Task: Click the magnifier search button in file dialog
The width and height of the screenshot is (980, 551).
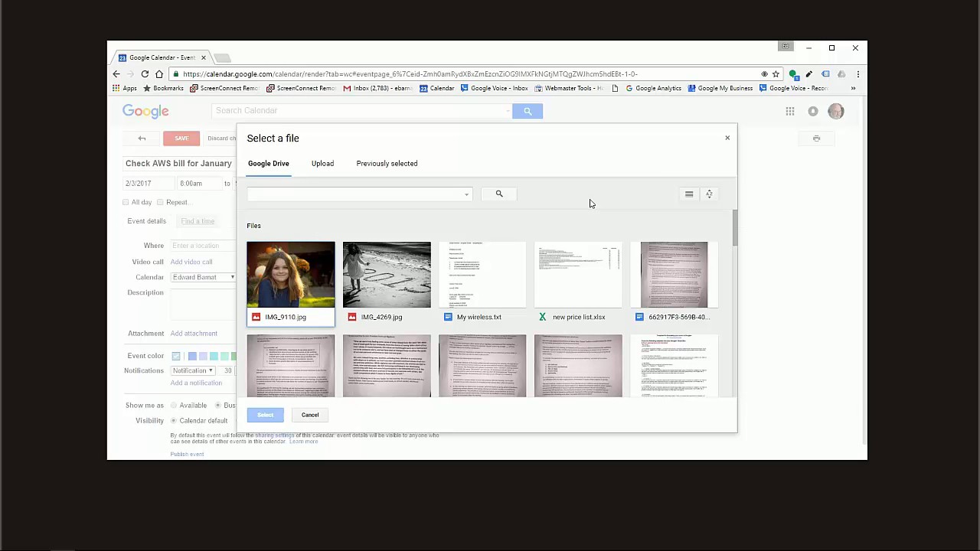Action: click(499, 194)
